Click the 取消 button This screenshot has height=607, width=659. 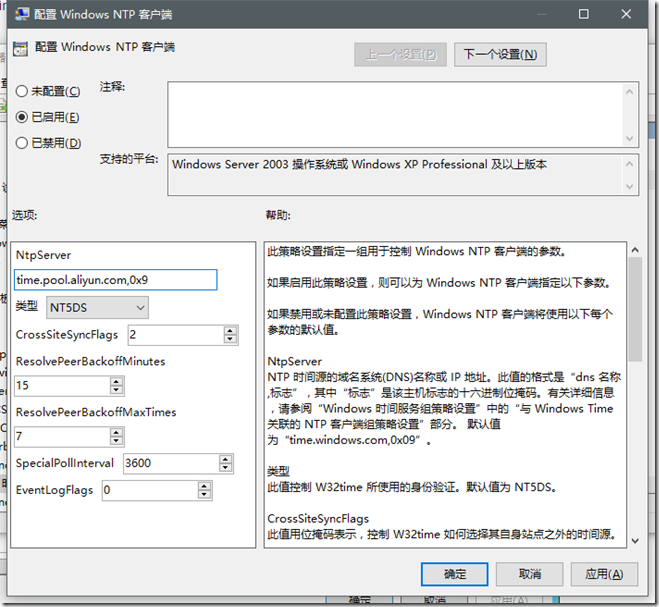pyautogui.click(x=530, y=574)
